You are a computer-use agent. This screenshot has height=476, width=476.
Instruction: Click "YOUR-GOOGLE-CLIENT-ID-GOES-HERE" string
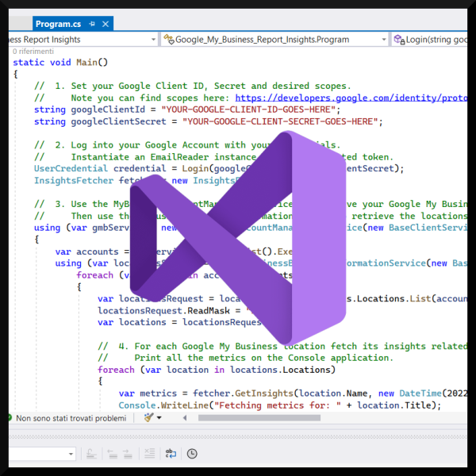248,109
